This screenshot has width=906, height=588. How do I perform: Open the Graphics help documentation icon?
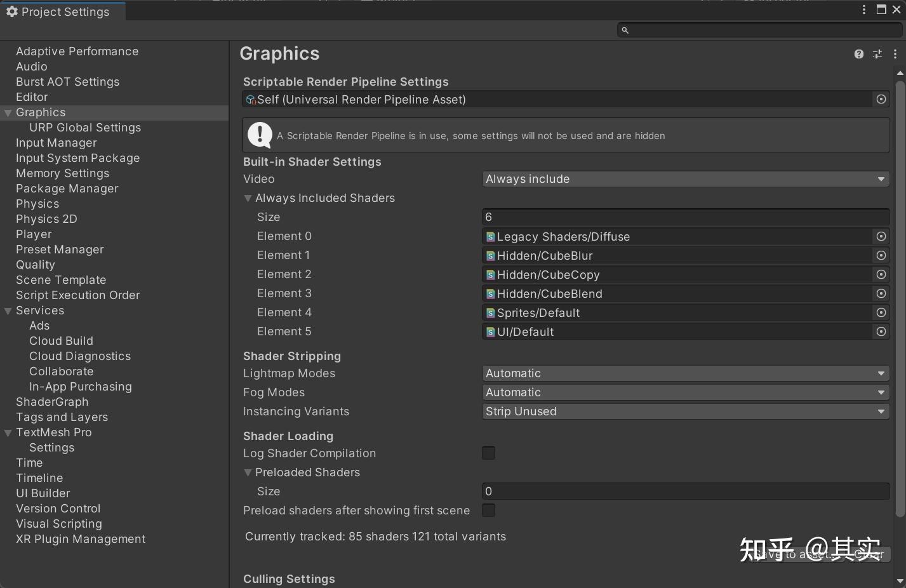pyautogui.click(x=858, y=54)
